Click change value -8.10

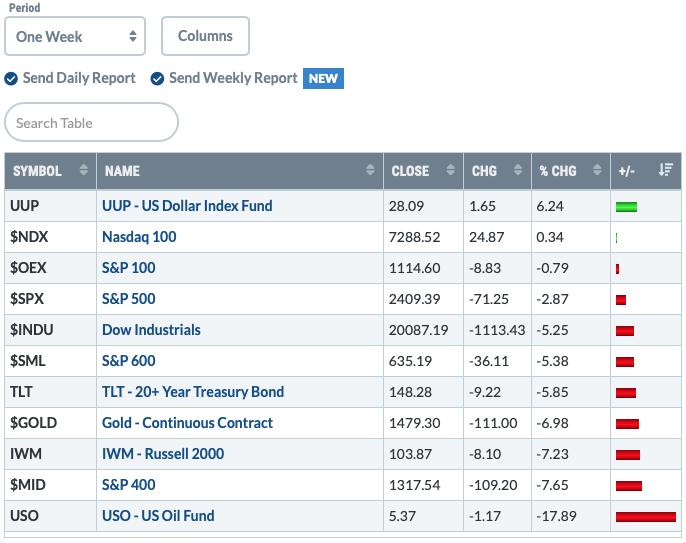[x=485, y=454]
